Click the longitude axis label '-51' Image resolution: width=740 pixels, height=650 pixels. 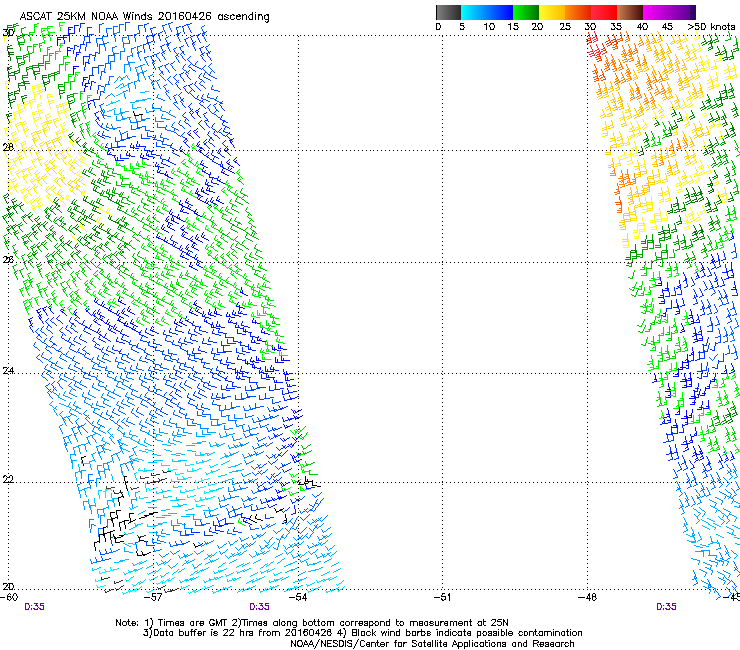[442, 597]
